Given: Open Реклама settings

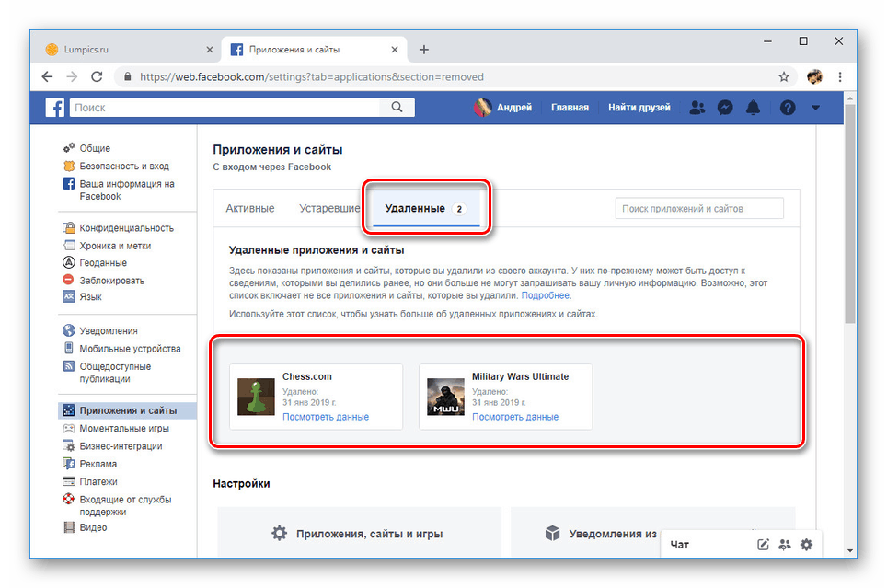Looking at the screenshot, I should [98, 464].
